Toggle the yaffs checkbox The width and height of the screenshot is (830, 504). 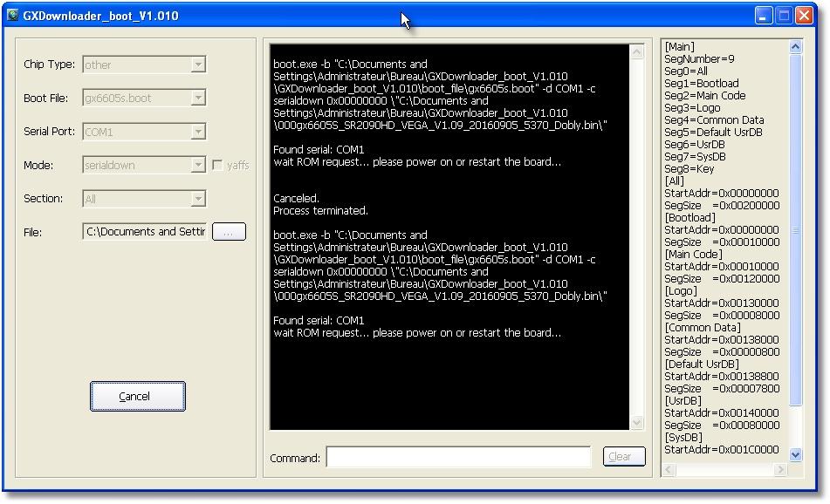click(217, 165)
